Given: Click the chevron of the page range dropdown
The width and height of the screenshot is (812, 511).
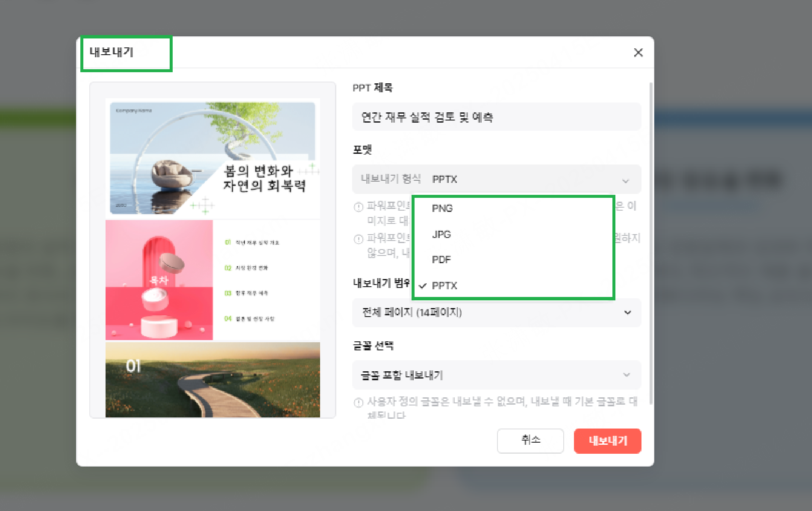Looking at the screenshot, I should (627, 312).
